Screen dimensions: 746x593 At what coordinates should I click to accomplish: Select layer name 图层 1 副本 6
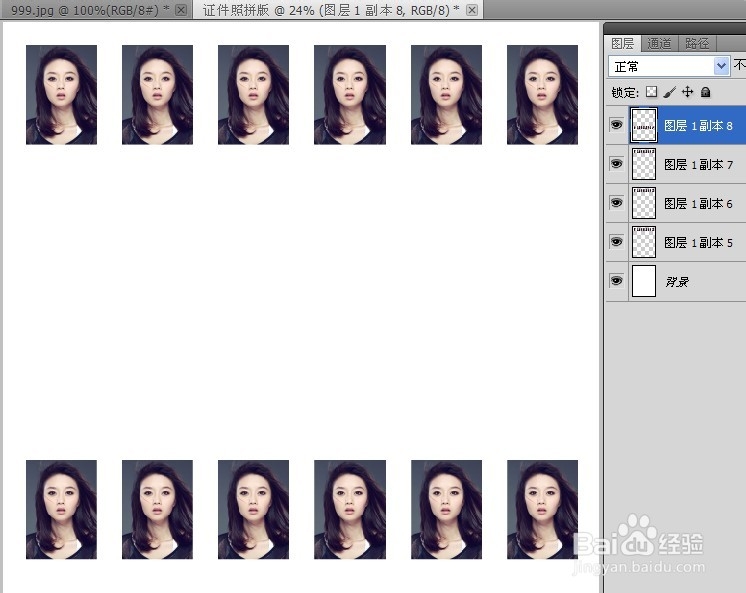pos(698,204)
